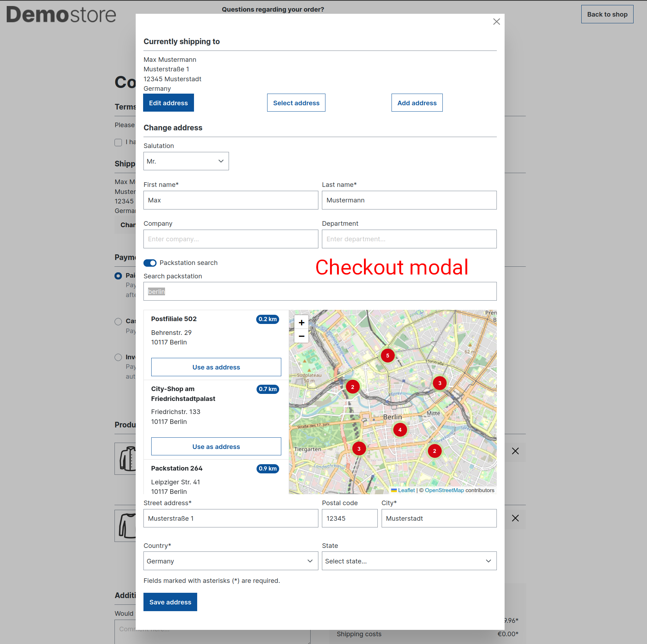Click the cluster marker 3 near Tiergarten
The width and height of the screenshot is (647, 644).
(359, 449)
